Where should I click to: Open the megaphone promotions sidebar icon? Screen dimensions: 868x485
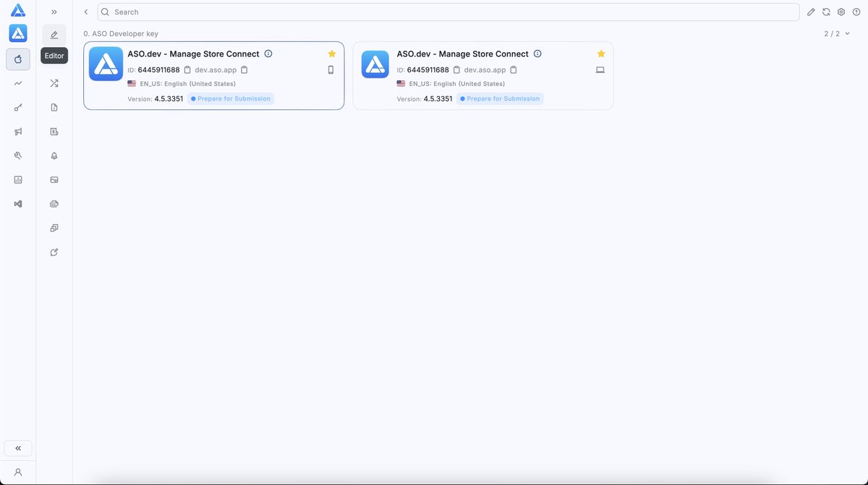(x=18, y=132)
